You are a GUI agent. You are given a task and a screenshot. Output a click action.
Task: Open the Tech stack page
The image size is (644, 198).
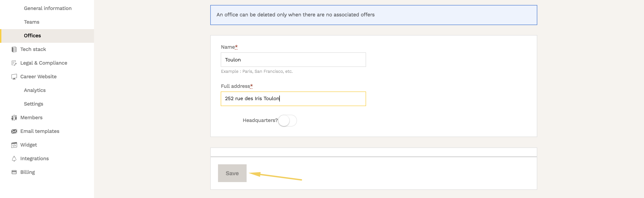33,49
